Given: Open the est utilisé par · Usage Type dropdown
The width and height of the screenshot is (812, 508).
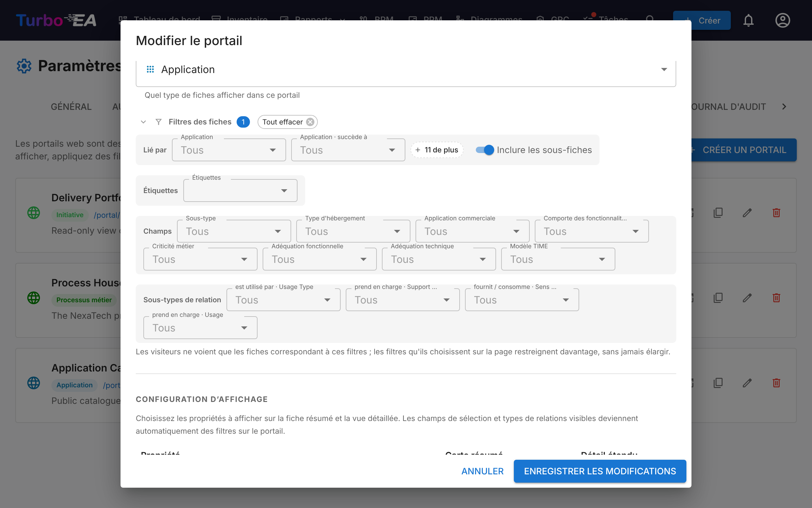Looking at the screenshot, I should (x=283, y=300).
